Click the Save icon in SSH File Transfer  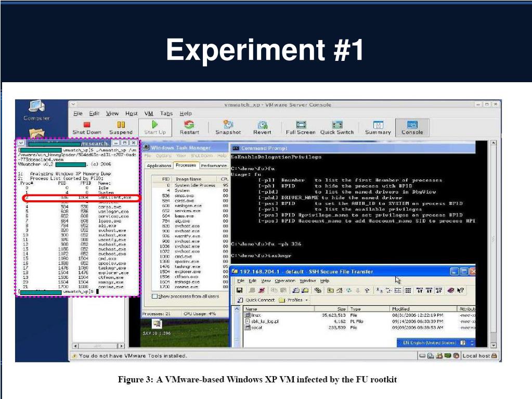(239, 290)
